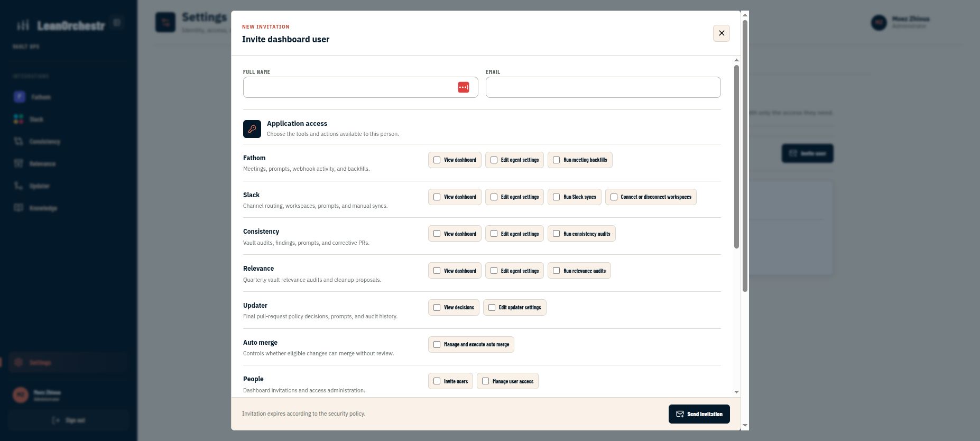Screen dimensions: 980x441
Task: Tick Run meeting backfills checkbox
Action: [556, 160]
